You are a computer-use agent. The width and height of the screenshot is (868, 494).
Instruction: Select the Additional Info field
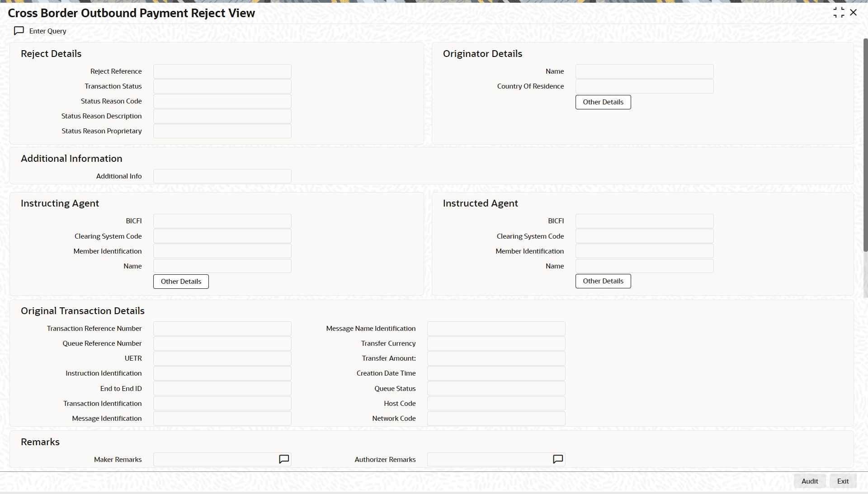coord(222,176)
